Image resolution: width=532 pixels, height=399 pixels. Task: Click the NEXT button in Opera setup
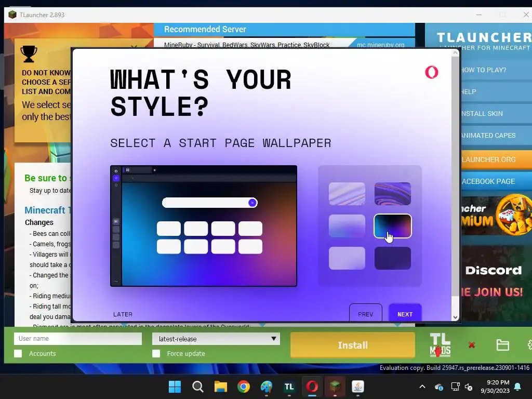click(x=405, y=313)
